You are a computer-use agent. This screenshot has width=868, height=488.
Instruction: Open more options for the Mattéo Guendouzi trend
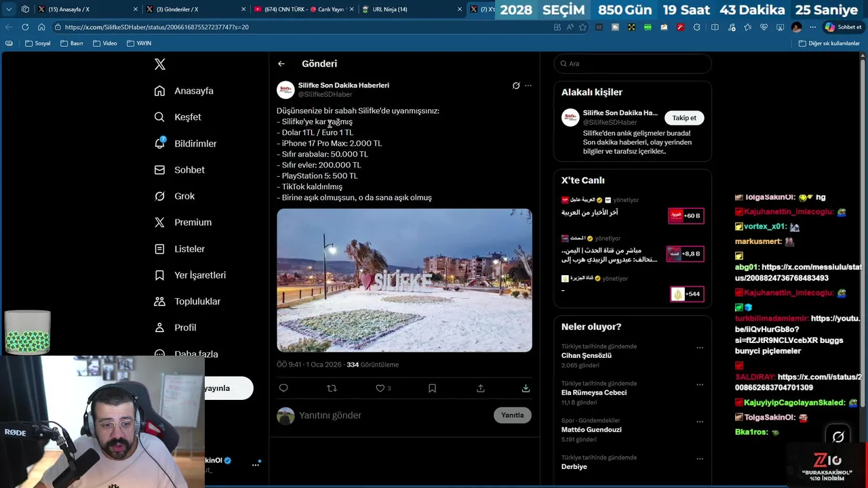(700, 422)
